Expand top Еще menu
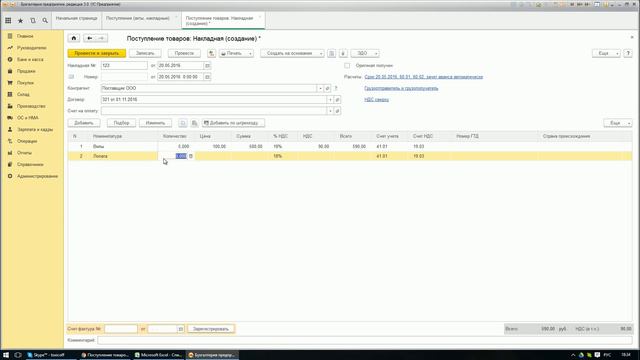Image resolution: width=640 pixels, height=360 pixels. point(606,53)
